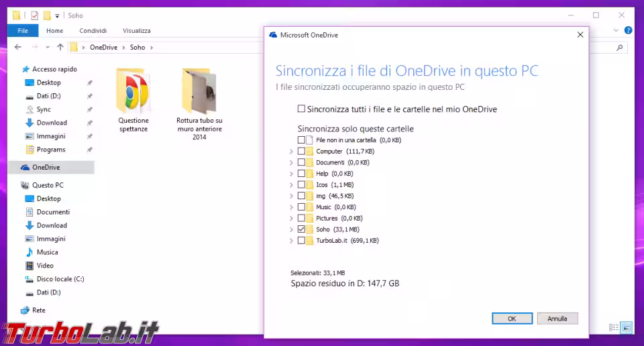Tick the Help folder checkbox

301,173
